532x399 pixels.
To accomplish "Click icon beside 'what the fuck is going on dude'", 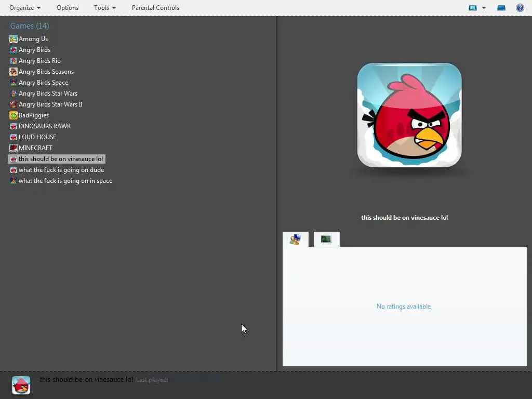I will pyautogui.click(x=13, y=170).
